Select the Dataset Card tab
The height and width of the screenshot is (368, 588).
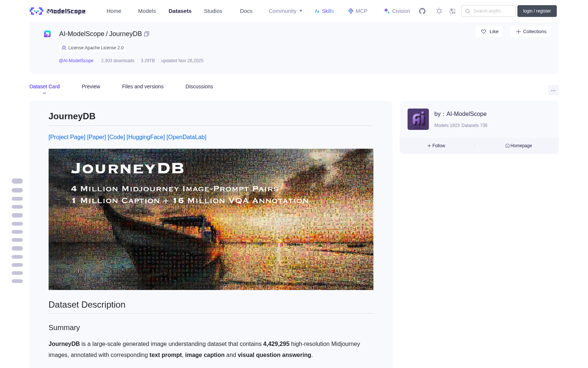[44, 86]
